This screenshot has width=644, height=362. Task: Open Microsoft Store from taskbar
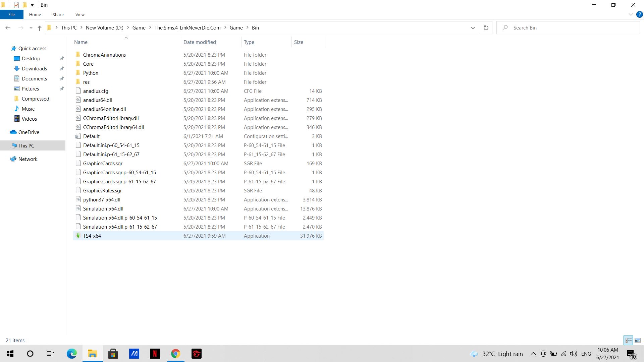pos(113,354)
